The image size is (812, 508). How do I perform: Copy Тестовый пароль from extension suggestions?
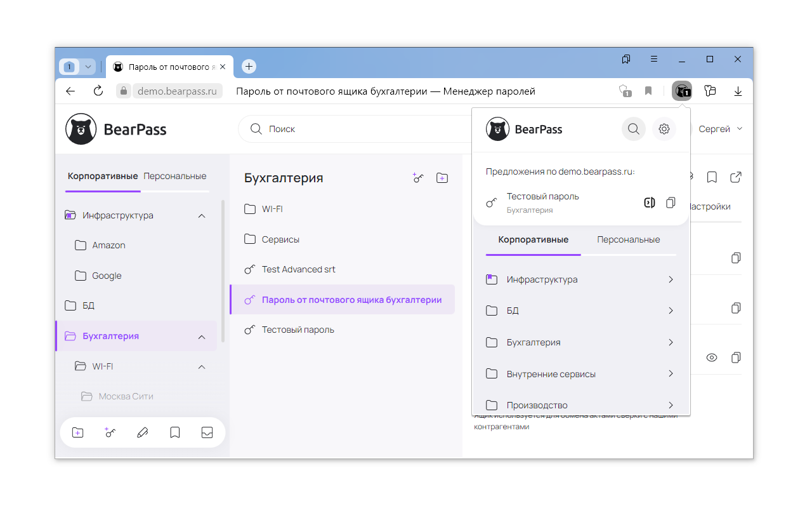click(671, 203)
